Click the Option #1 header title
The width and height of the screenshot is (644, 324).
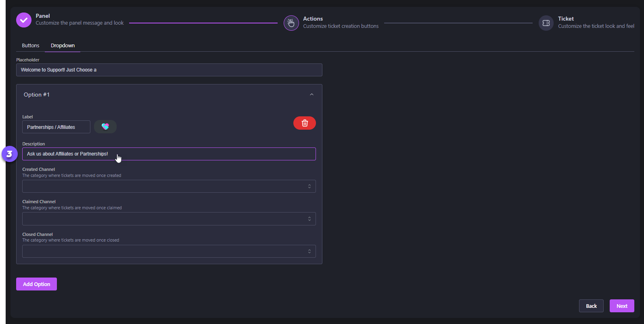point(37,95)
